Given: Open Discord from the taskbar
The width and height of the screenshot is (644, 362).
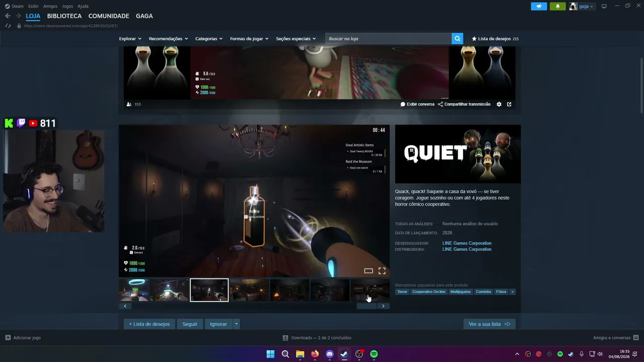Looking at the screenshot, I should [x=330, y=354].
